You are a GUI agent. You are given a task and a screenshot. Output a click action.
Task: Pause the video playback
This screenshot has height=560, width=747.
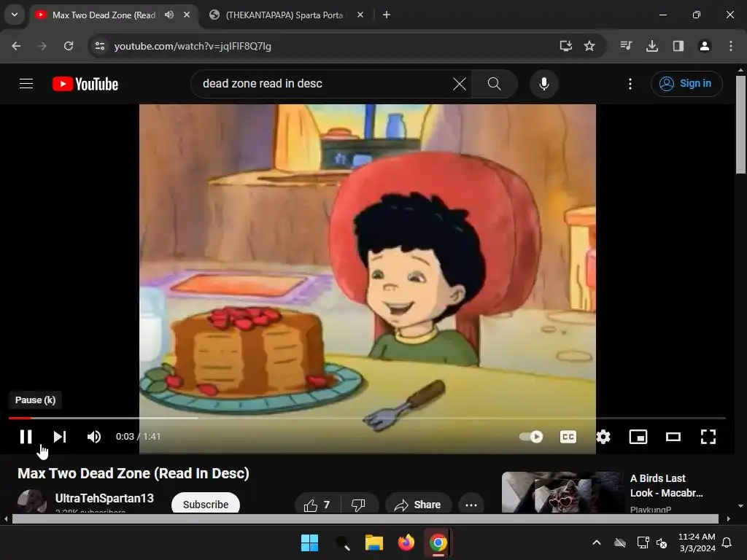[26, 437]
